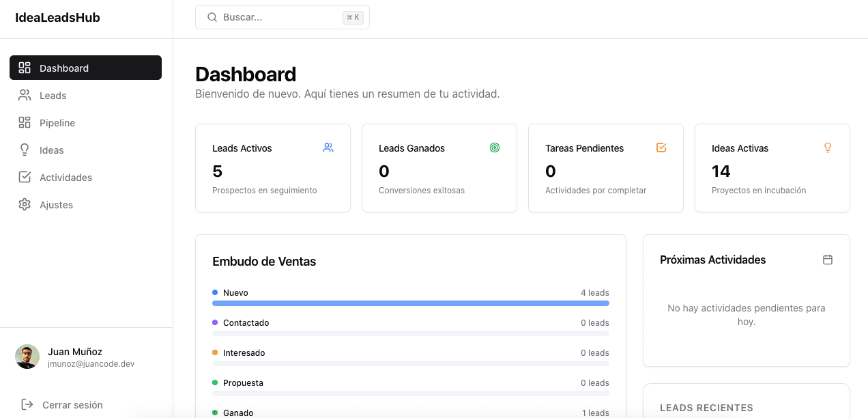Click Cerrar sesión to log out
Viewport: 868px width, 418px height.
click(72, 404)
